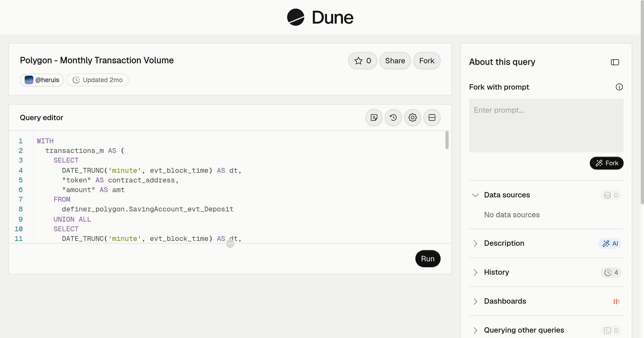The image size is (644, 338).
Task: Click the code editor vertical scrollbar
Action: point(447,140)
